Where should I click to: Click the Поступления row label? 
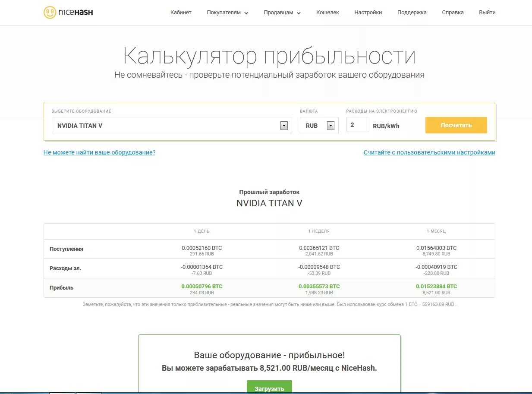coord(66,249)
